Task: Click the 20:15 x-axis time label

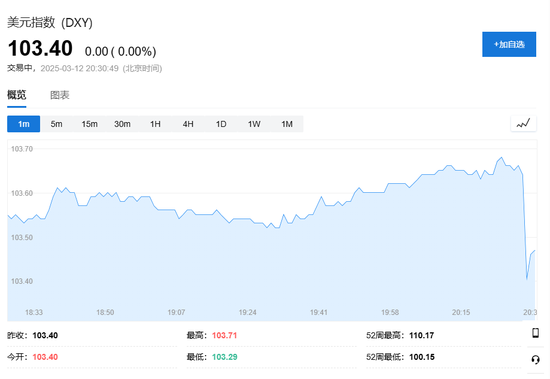Action: tap(461, 312)
